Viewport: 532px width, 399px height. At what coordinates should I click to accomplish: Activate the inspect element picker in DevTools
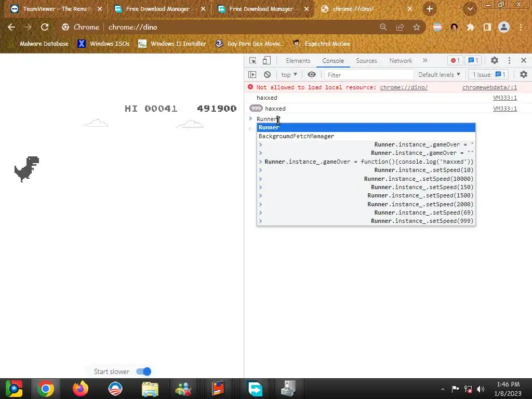(x=253, y=60)
